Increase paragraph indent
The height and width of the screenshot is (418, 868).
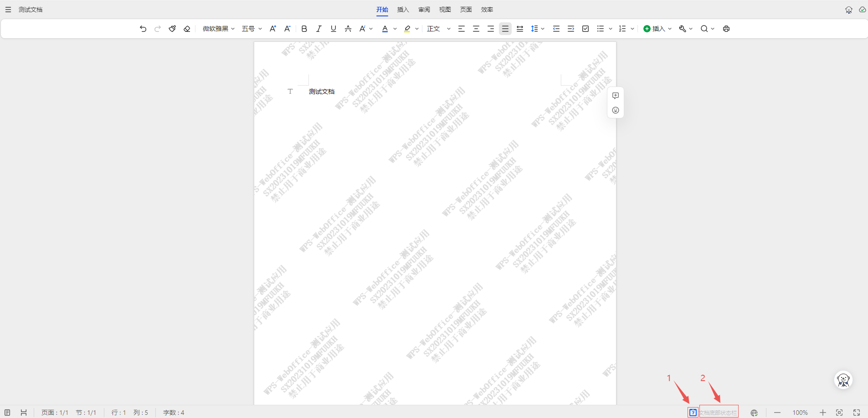[x=571, y=29]
